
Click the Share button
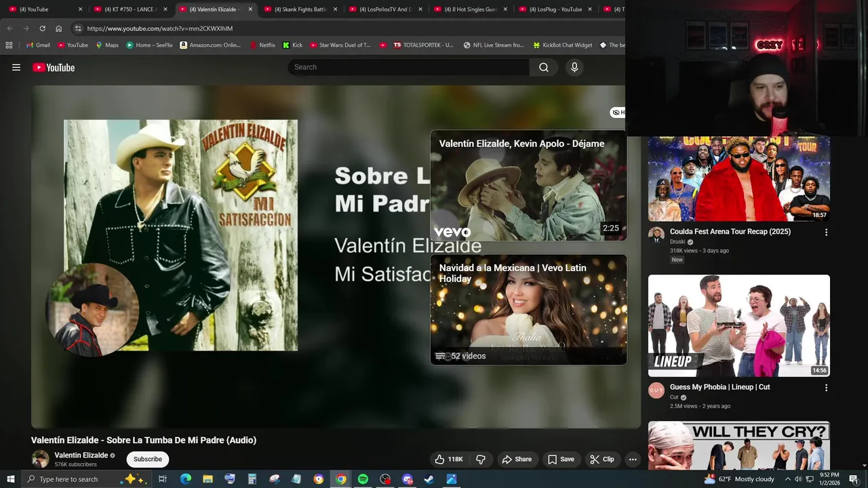pyautogui.click(x=517, y=459)
